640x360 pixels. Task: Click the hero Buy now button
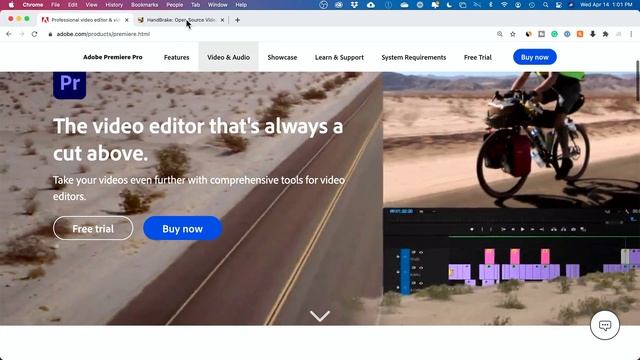(182, 228)
